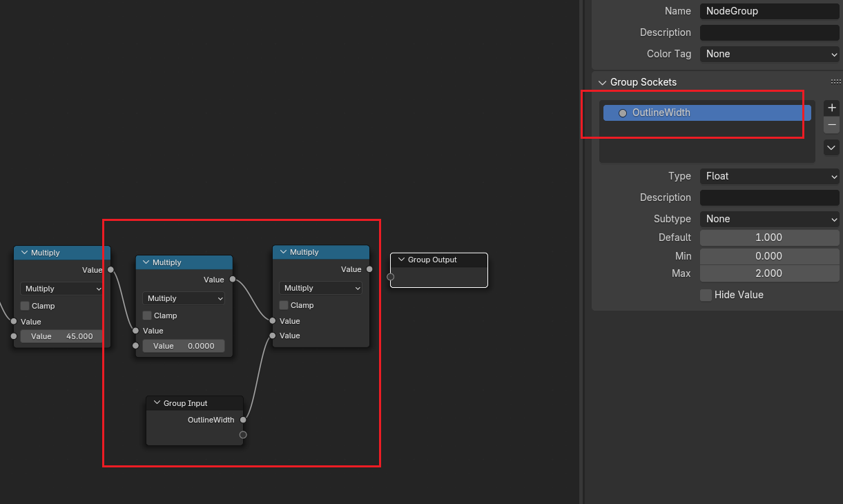Viewport: 843px width, 504px height.
Task: Click the Default value field 1.000
Action: [769, 238]
